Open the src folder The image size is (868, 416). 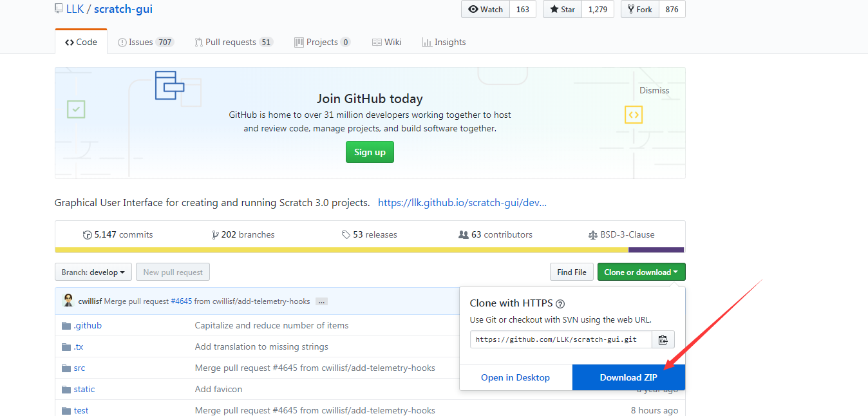pyautogui.click(x=79, y=368)
